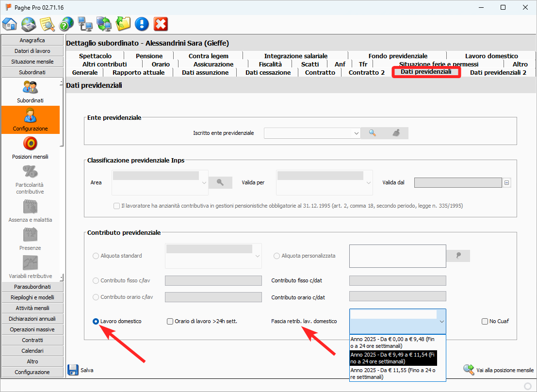
Task: Click the eraser icon beside ente previdenziale
Action: tap(396, 133)
